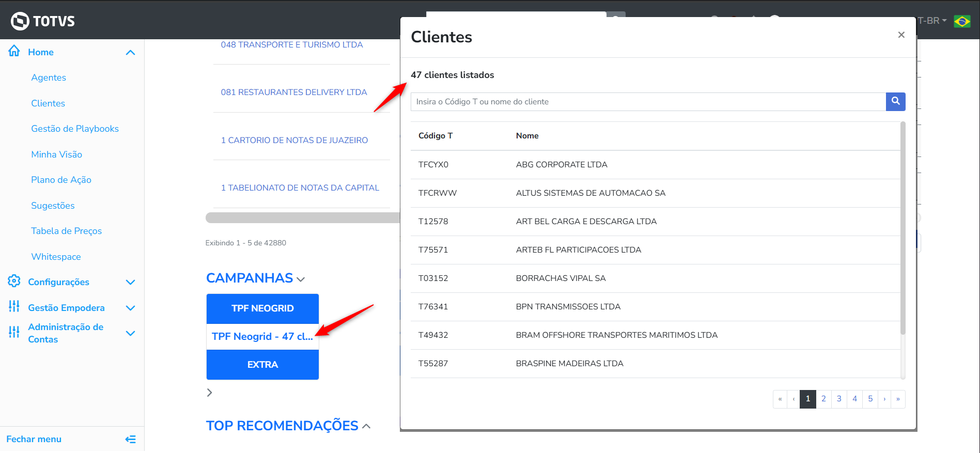Select row ALTUS SISTEMAS DE AUTOMACAO SA
The width and height of the screenshot is (980, 453).
click(655, 193)
